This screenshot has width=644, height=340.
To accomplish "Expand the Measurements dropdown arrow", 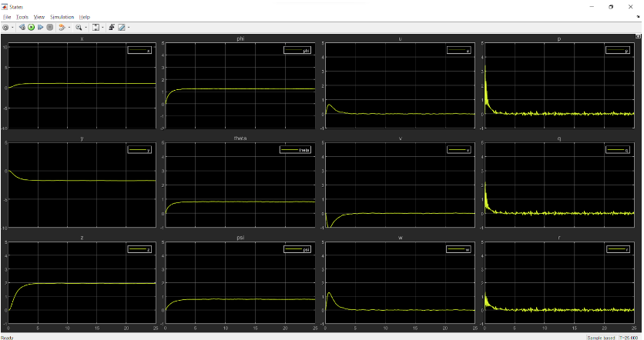I will 128,27.
